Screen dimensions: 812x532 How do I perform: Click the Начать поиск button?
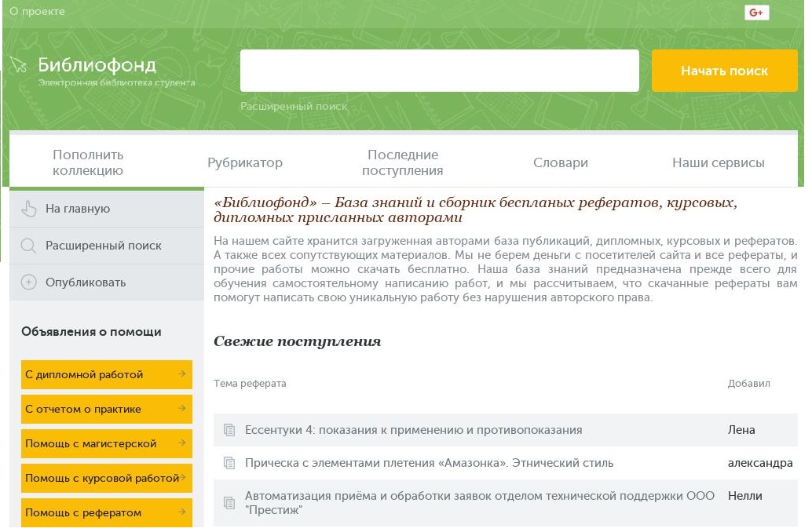[725, 71]
